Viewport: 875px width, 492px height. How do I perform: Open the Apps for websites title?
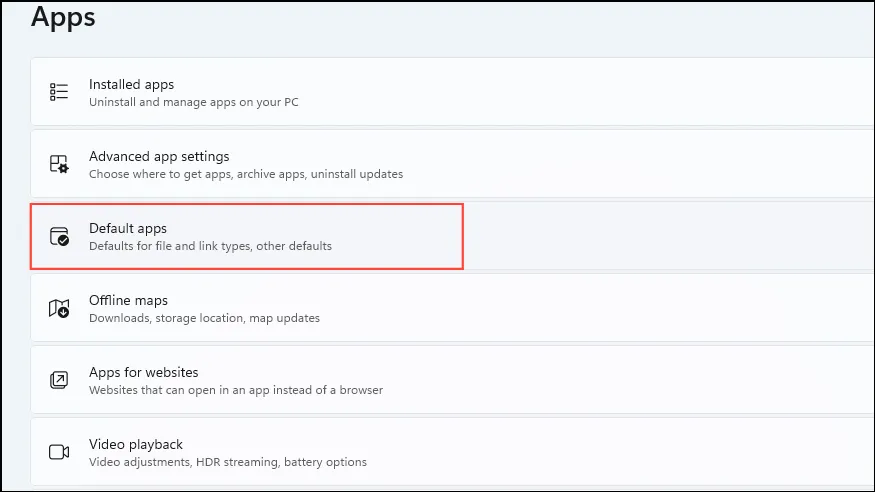pyautogui.click(x=143, y=372)
